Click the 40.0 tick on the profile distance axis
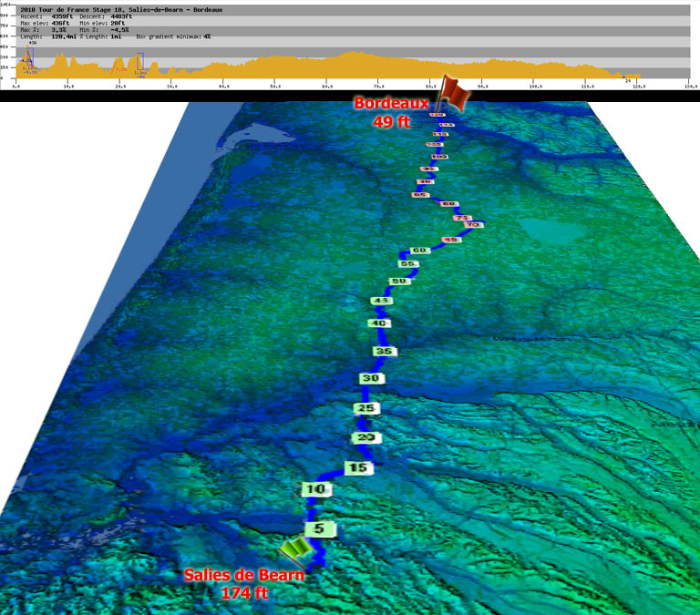This screenshot has height=615, width=700. pos(223,86)
